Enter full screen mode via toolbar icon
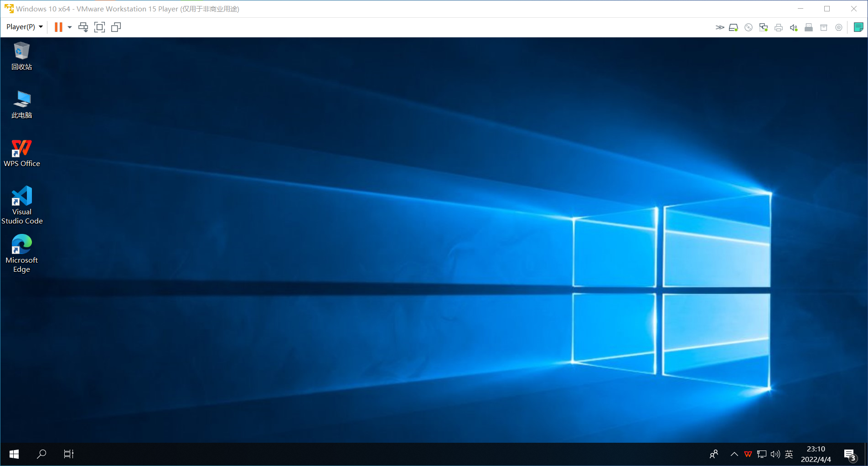Image resolution: width=868 pixels, height=466 pixels. (99, 27)
